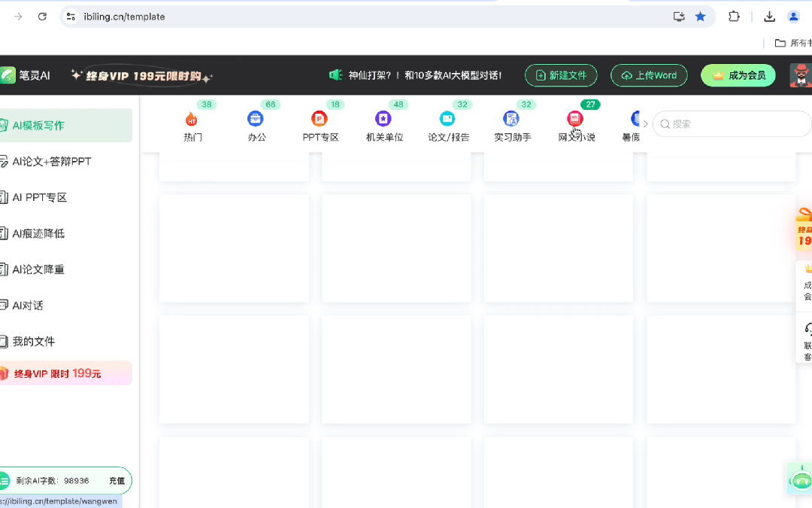812x508 pixels.
Task: Open the 所有书签 bookmarks folder
Action: coord(793,43)
